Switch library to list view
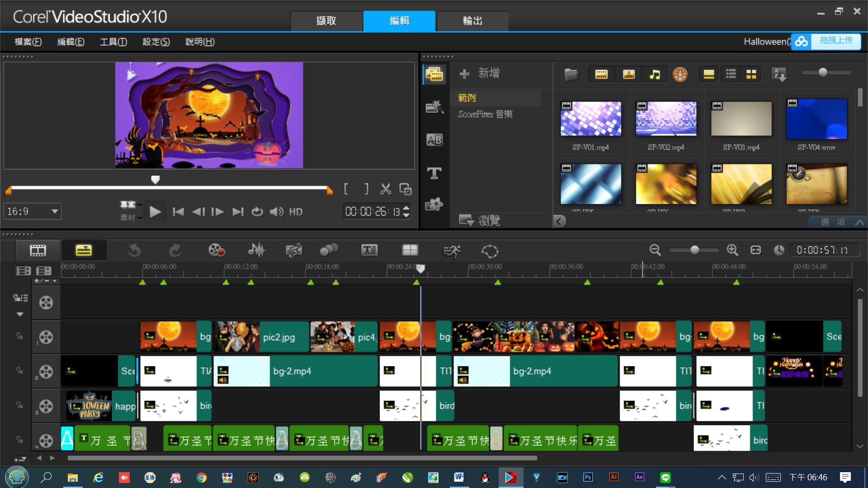Screen dimensions: 868x488 [731, 74]
